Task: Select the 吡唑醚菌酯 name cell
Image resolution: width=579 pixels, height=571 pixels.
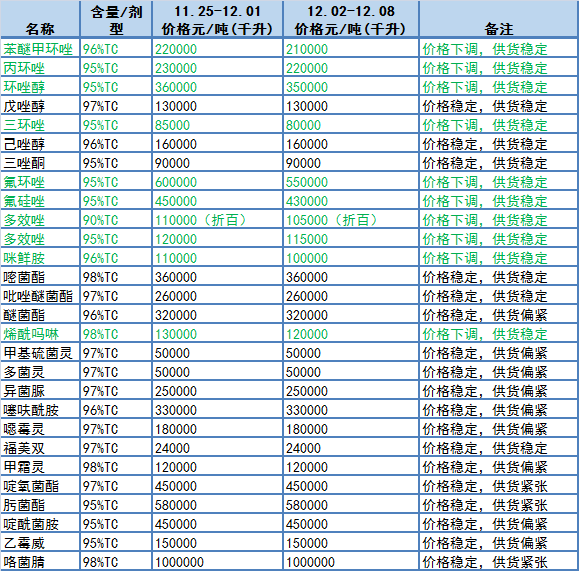Action: (x=40, y=296)
